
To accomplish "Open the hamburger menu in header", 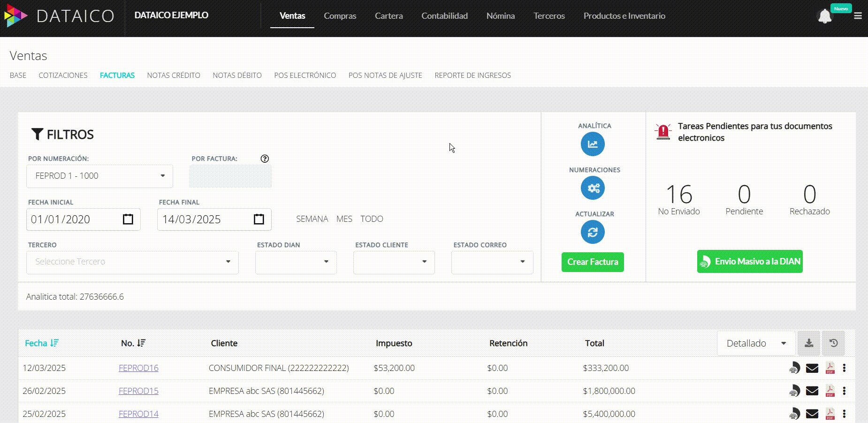I will coord(858,16).
